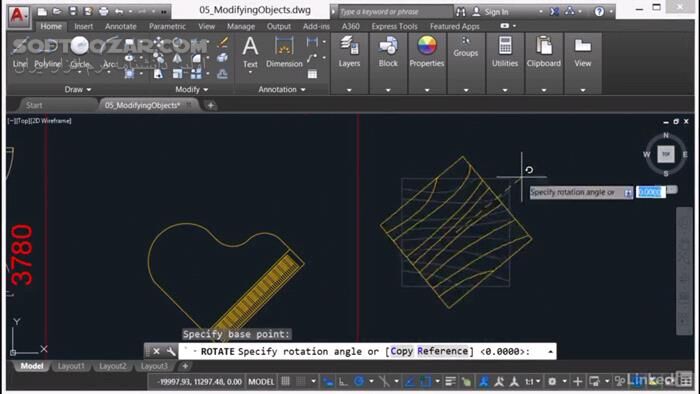Click the Save As icon in Quick Access
Viewport: 700px width, 394px height.
88,11
